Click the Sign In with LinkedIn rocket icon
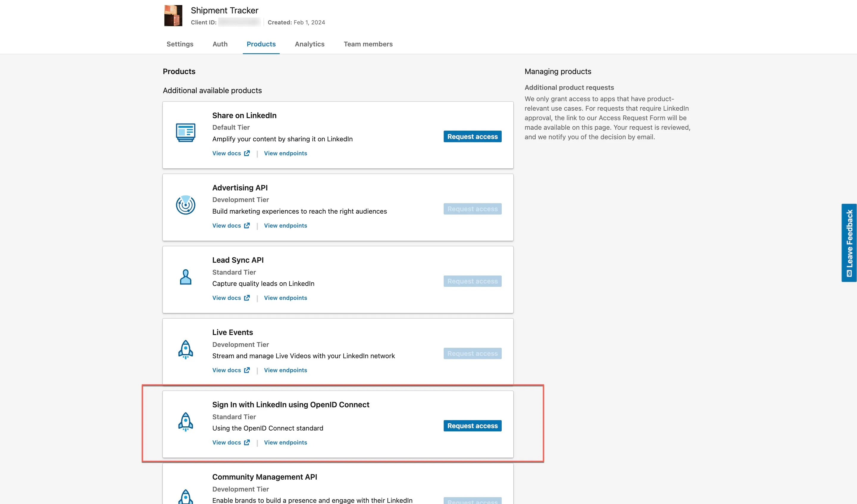This screenshot has width=857, height=504. 186,422
